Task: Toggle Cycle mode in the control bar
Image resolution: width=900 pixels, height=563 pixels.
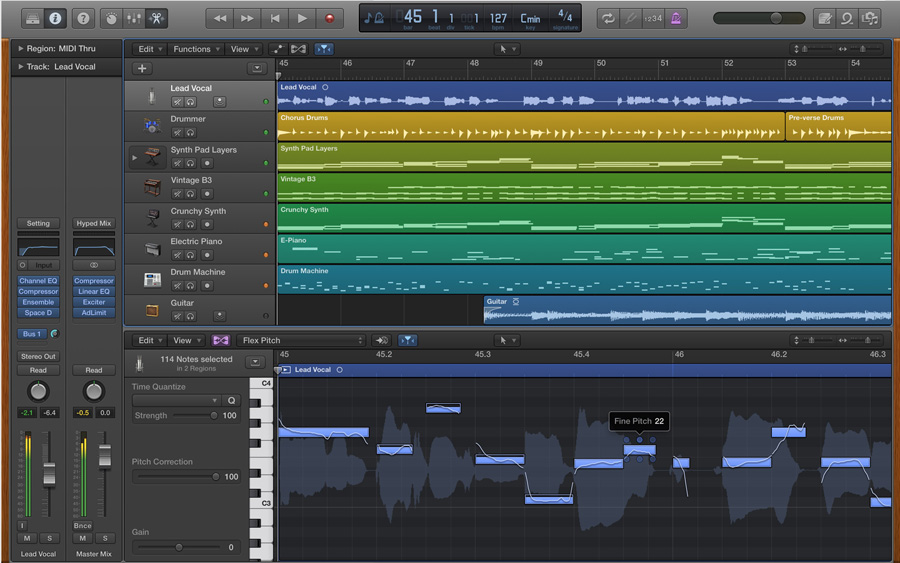Action: pyautogui.click(x=607, y=18)
